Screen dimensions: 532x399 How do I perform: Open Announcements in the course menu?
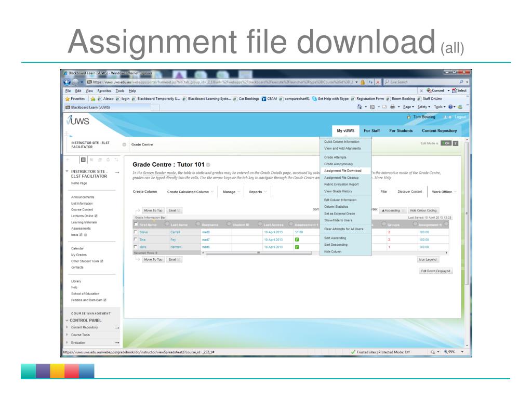click(x=83, y=197)
